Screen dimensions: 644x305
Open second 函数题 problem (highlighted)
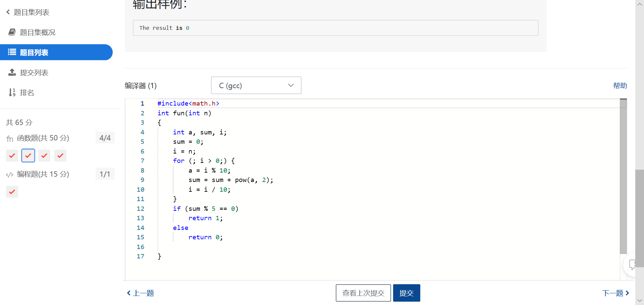tap(28, 156)
